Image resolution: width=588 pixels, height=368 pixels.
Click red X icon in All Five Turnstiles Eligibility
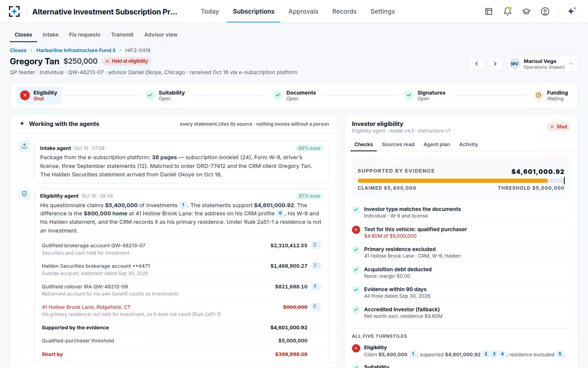(x=356, y=348)
